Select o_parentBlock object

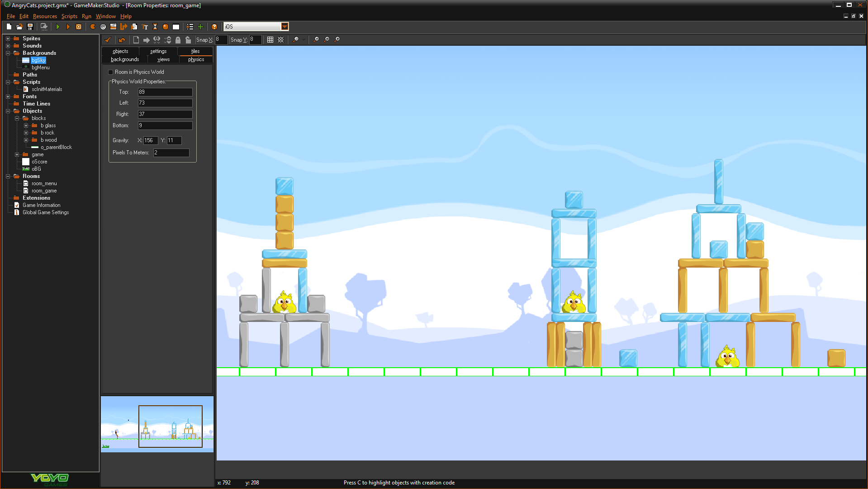click(x=56, y=147)
